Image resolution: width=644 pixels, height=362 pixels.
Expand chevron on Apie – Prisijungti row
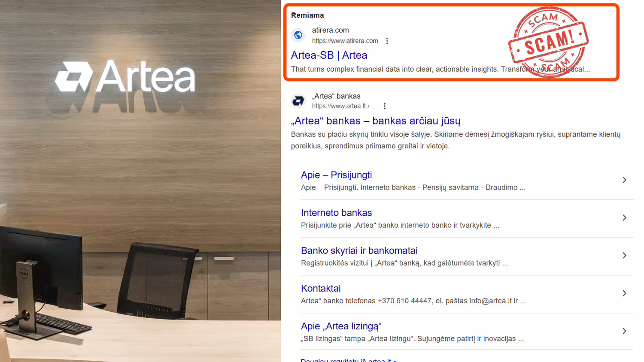pos(624,180)
